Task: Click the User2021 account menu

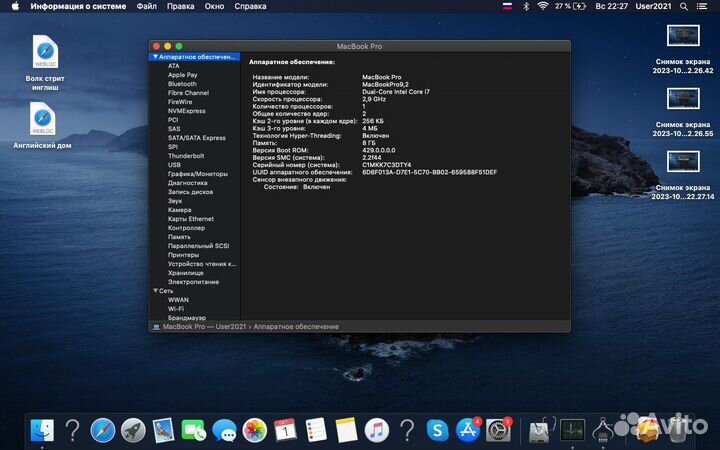Action: tap(653, 6)
